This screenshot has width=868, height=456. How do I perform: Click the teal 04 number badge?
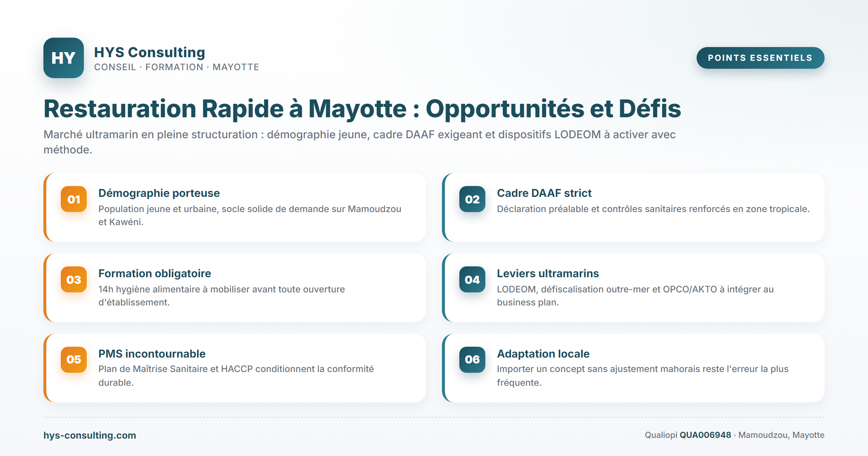pos(472,279)
